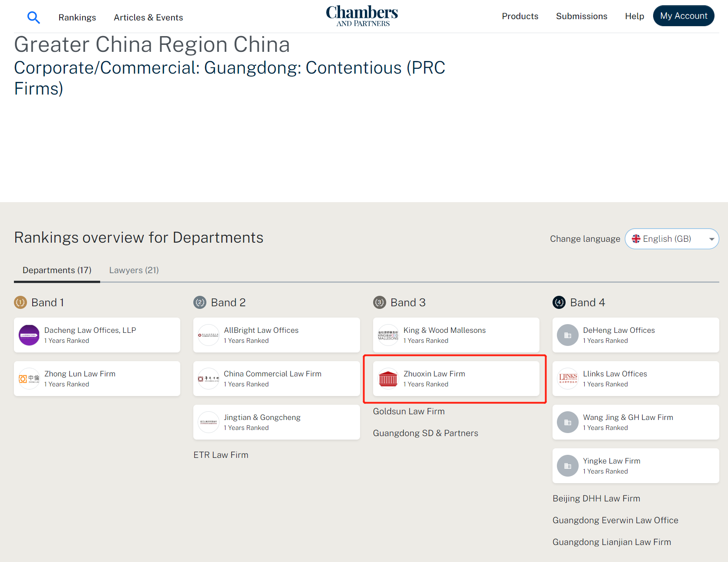Open the Rankings menu
Viewport: 728px width, 562px height.
tap(77, 17)
